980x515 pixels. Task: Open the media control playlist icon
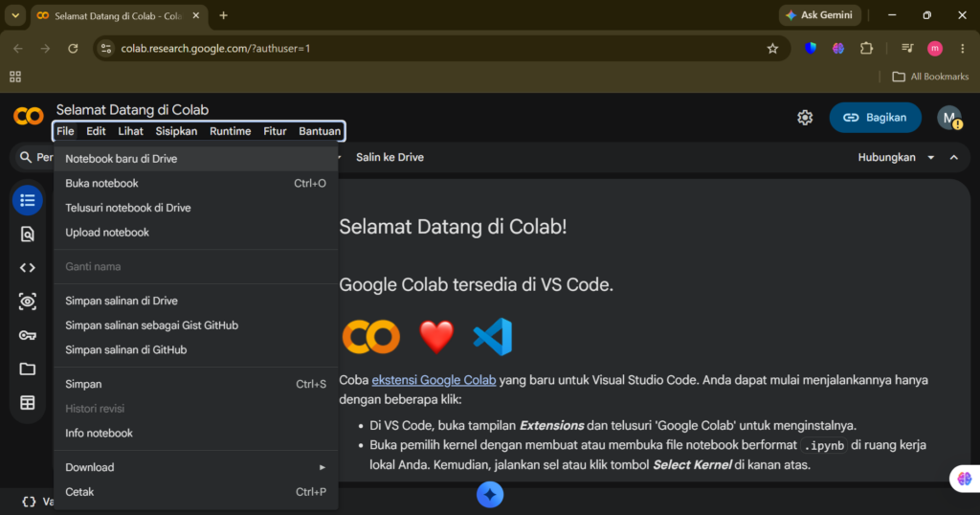click(907, 48)
